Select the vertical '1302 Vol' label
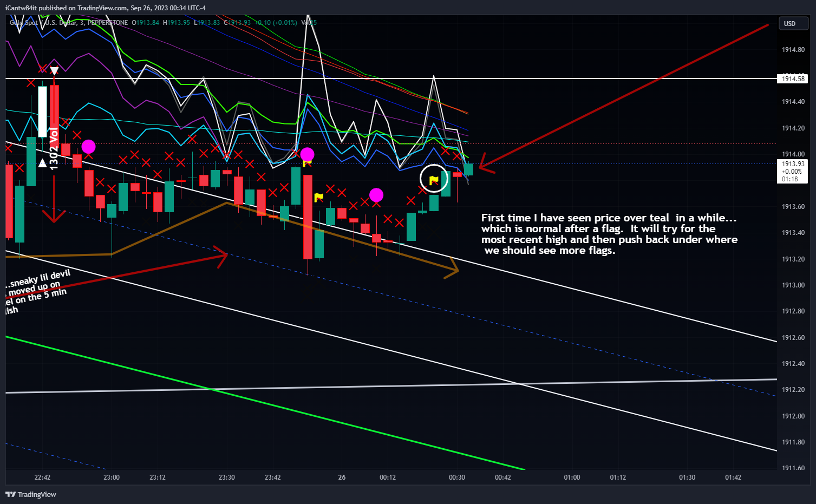This screenshot has width=816, height=504. click(x=54, y=149)
